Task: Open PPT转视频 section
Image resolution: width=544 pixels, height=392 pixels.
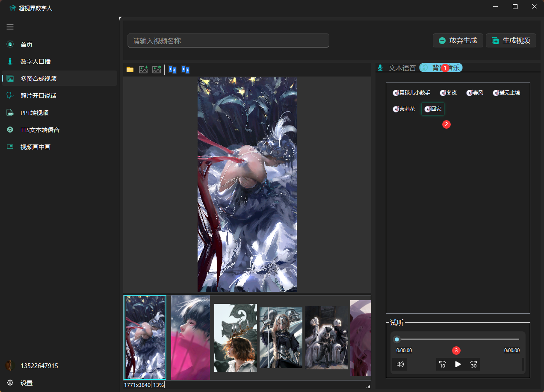Action: coord(59,112)
